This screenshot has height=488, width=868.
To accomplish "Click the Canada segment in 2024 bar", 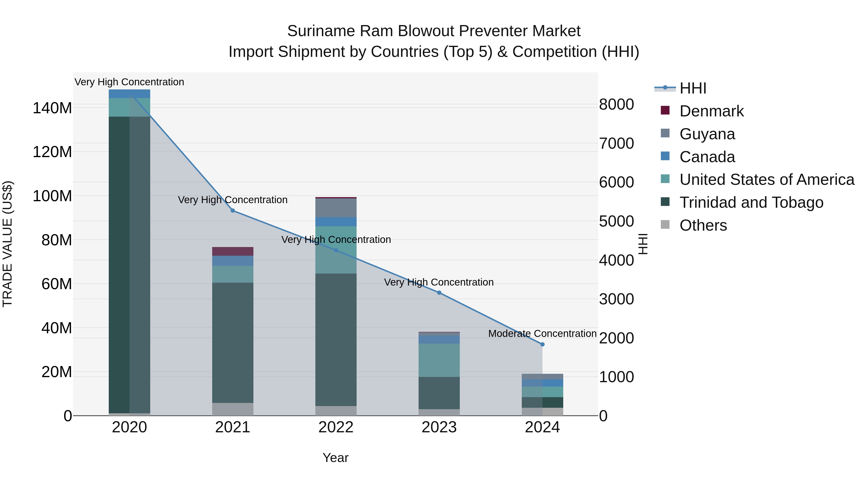I will 542,383.
